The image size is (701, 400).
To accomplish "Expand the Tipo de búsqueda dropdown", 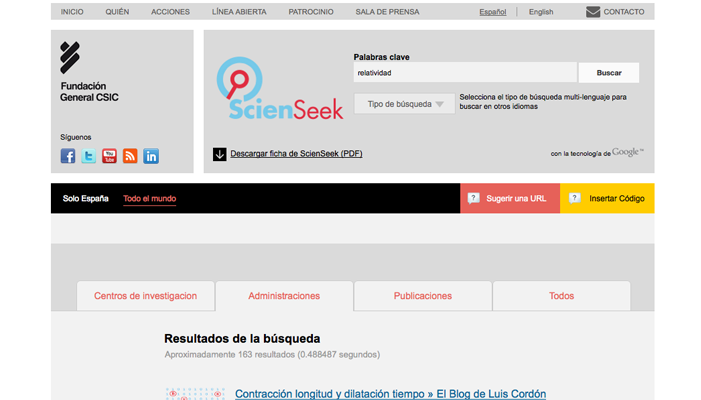I will 405,104.
